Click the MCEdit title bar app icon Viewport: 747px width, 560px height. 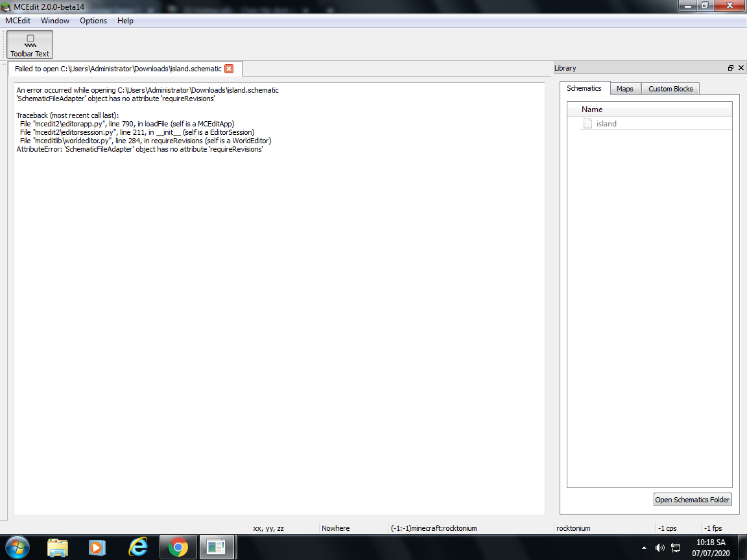point(6,6)
